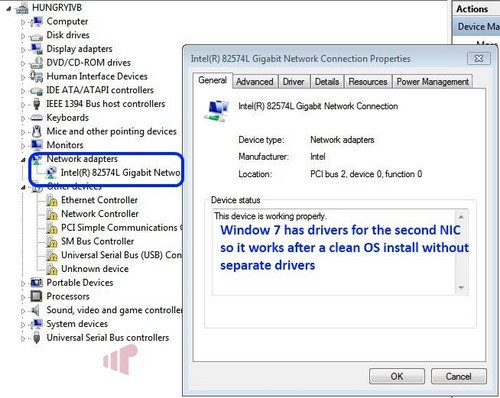Expand the Disk drives arrow
The width and height of the screenshot is (500, 398).
click(23, 36)
